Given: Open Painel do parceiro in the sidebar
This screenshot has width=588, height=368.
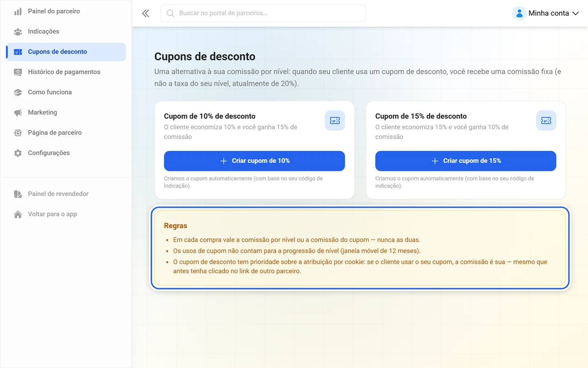Looking at the screenshot, I should 66,11.
